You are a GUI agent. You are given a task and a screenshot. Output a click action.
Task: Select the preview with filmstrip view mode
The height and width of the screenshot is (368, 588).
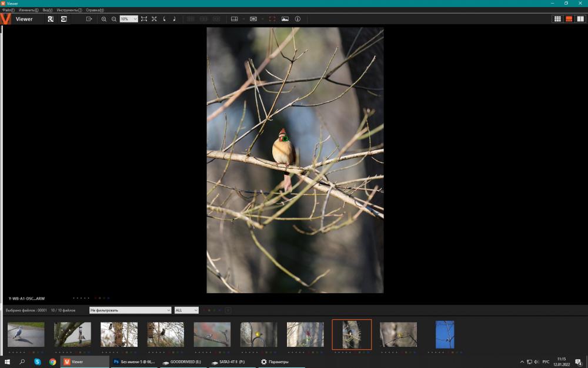tap(569, 19)
